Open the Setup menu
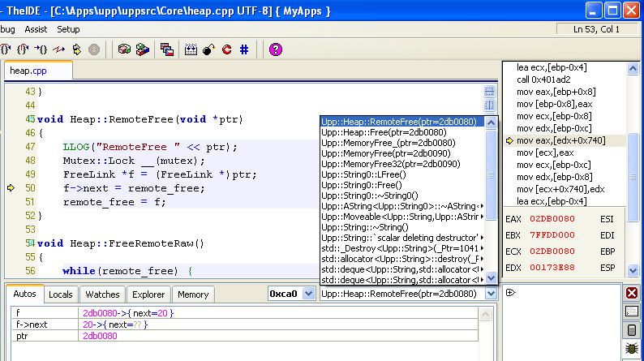 [68, 28]
